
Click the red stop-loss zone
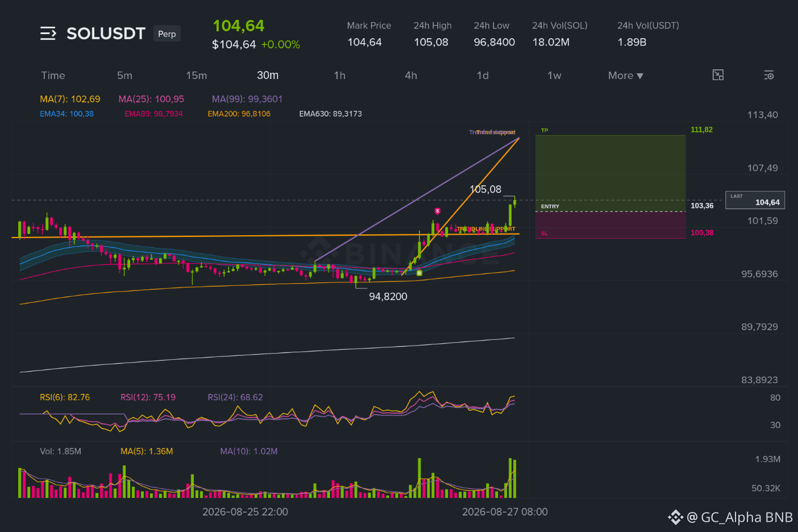(x=610, y=225)
